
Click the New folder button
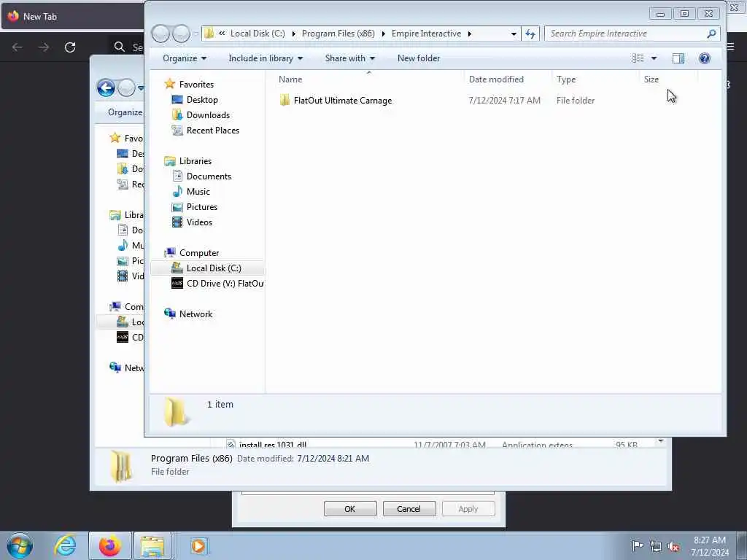pyautogui.click(x=419, y=58)
